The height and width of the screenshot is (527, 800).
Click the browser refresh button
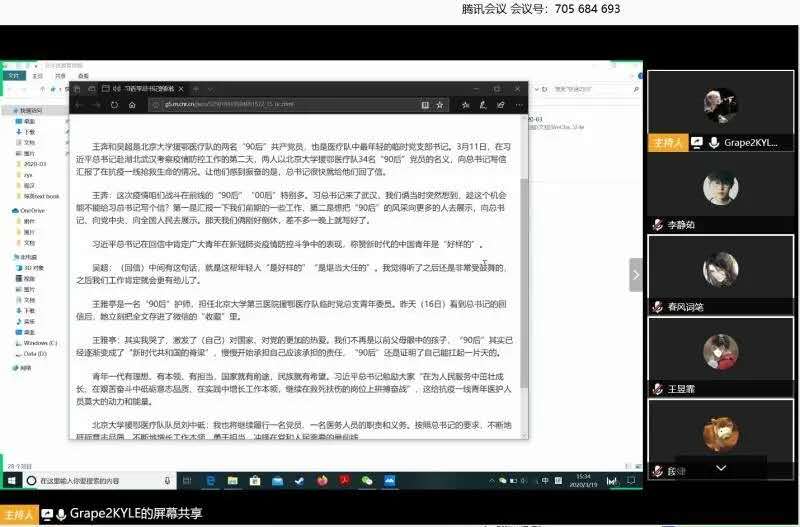pyautogui.click(x=114, y=104)
